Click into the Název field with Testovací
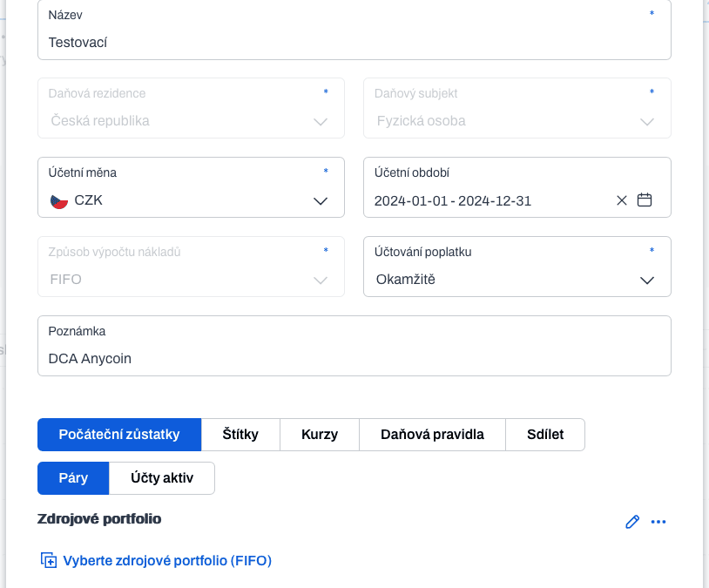 [x=354, y=30]
